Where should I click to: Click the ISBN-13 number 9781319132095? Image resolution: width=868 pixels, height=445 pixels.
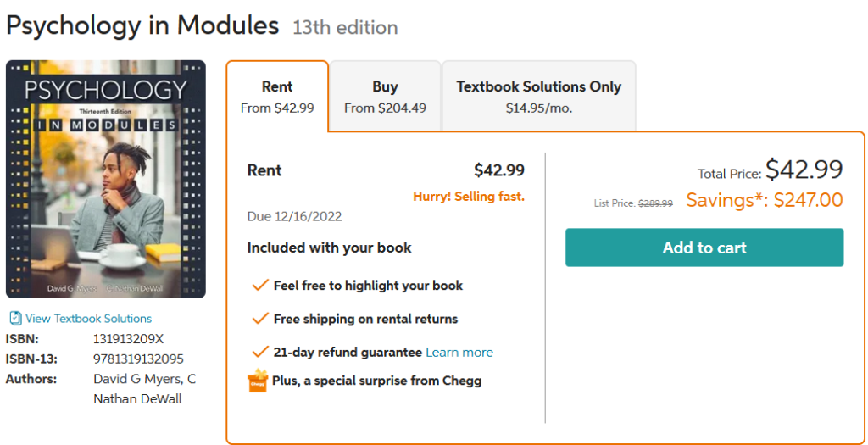click(x=138, y=359)
